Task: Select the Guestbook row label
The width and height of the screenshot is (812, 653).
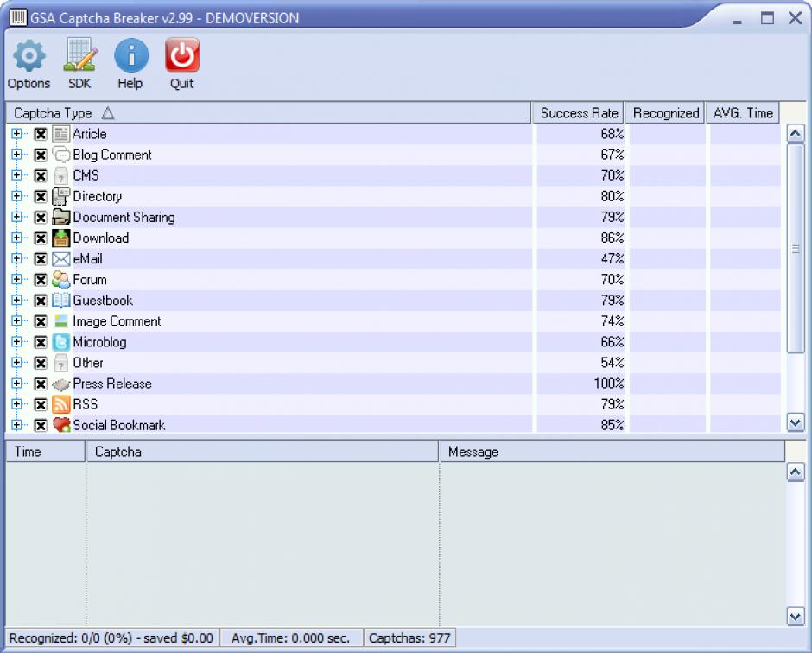Action: 103,301
